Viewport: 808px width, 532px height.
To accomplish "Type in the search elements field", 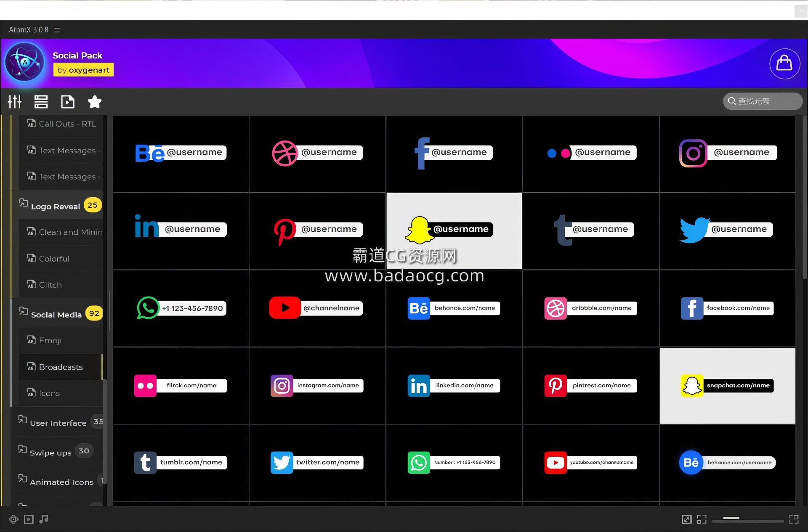I will 763,101.
